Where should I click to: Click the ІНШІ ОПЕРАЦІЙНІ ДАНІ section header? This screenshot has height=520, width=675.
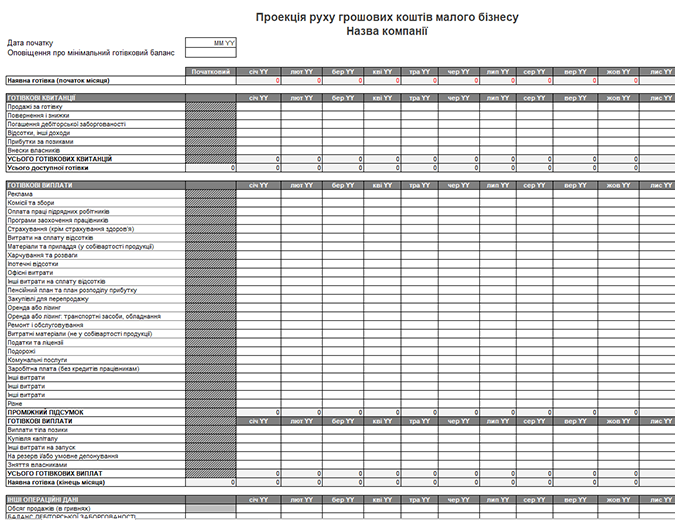pyautogui.click(x=42, y=499)
